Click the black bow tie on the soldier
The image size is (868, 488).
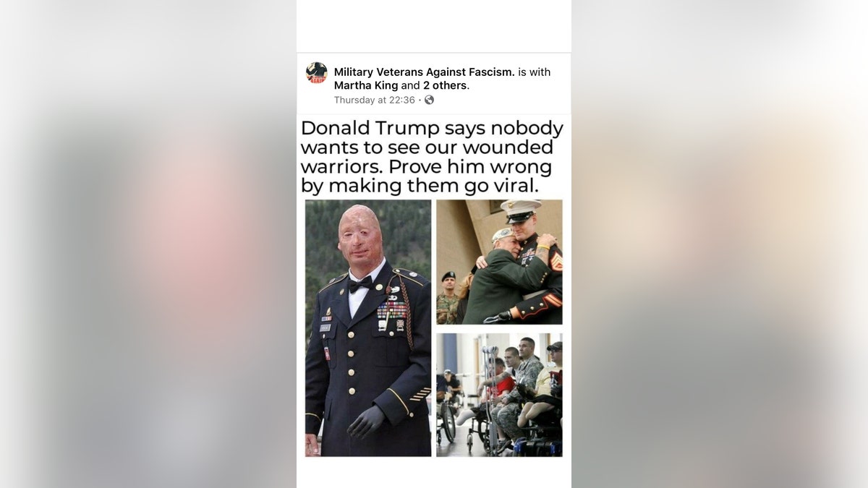click(360, 284)
